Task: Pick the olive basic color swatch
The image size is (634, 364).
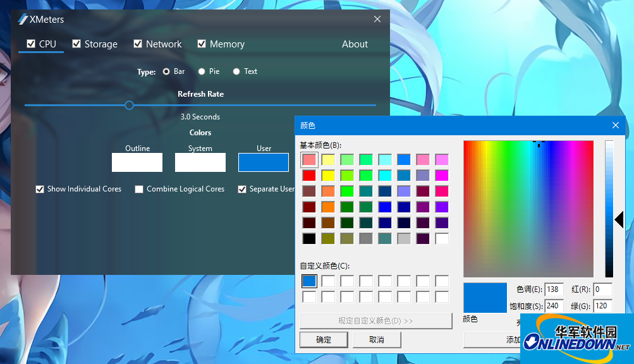Action: click(x=328, y=239)
